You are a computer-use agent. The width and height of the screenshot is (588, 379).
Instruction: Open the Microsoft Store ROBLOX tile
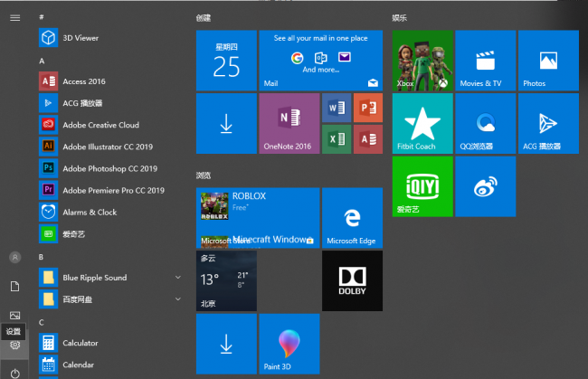point(258,218)
